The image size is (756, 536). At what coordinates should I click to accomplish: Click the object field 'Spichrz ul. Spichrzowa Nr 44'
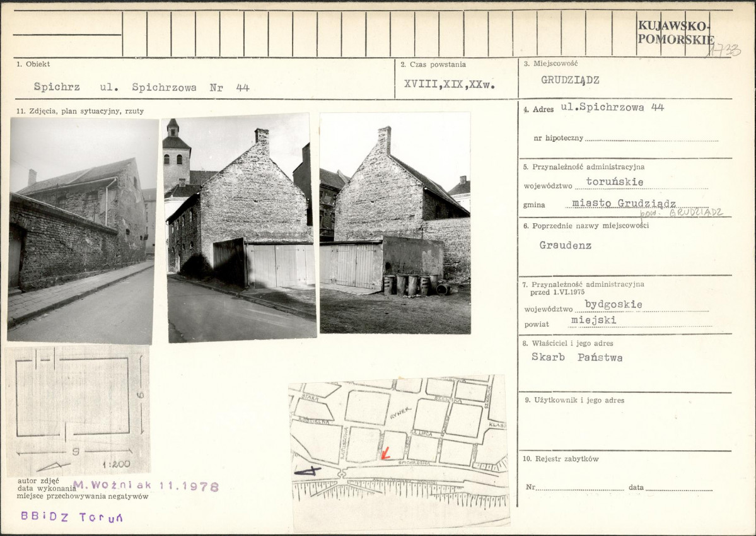[x=141, y=88]
